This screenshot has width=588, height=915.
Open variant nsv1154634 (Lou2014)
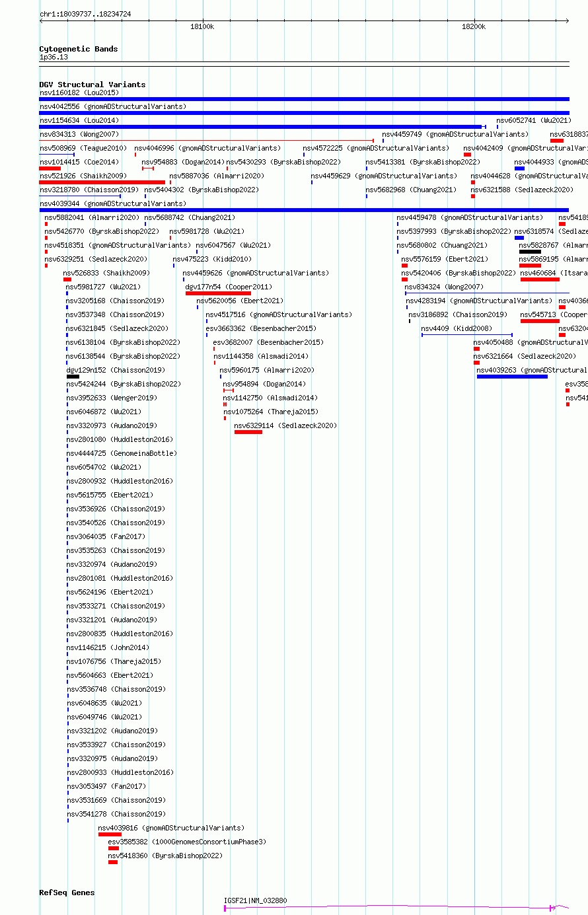(x=79, y=120)
